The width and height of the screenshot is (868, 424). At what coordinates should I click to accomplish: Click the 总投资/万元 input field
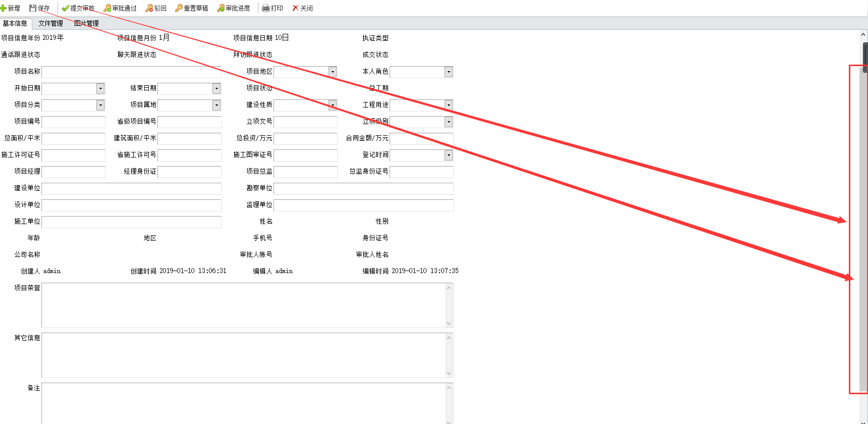305,138
